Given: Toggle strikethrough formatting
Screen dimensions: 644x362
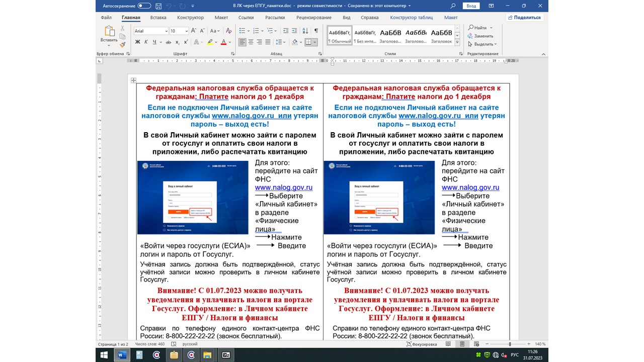Looking at the screenshot, I should point(169,42).
